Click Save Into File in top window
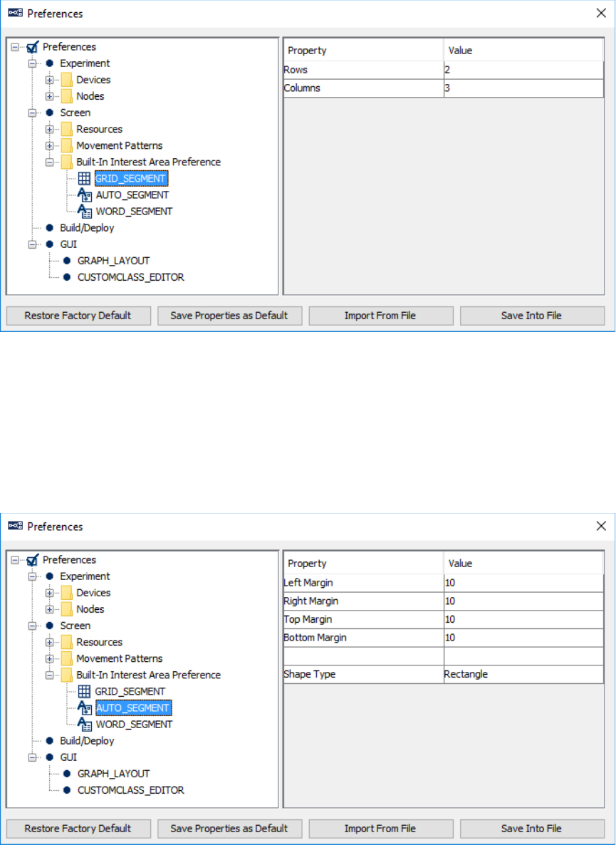This screenshot has height=845, width=616. [532, 316]
